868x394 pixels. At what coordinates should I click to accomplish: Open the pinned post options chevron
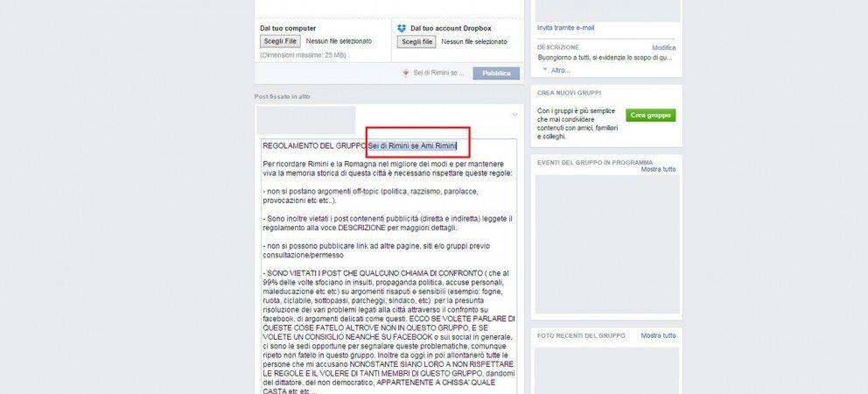coord(514,115)
